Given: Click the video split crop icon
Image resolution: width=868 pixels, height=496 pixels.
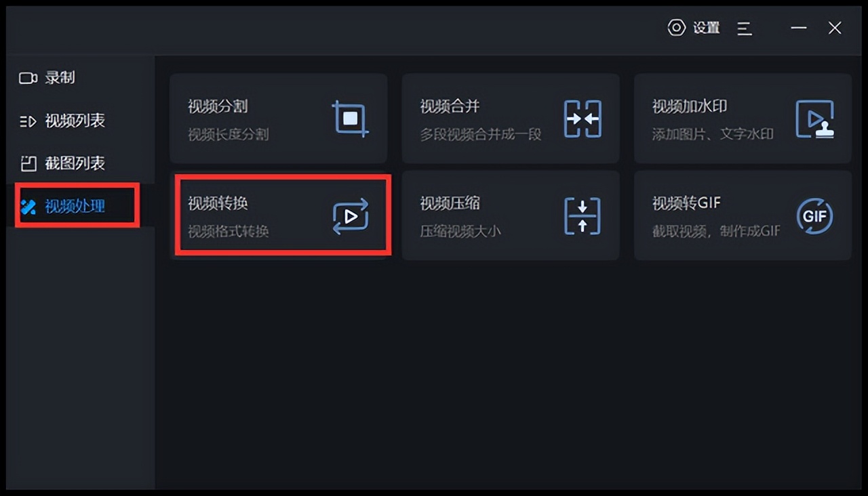Looking at the screenshot, I should 350,119.
